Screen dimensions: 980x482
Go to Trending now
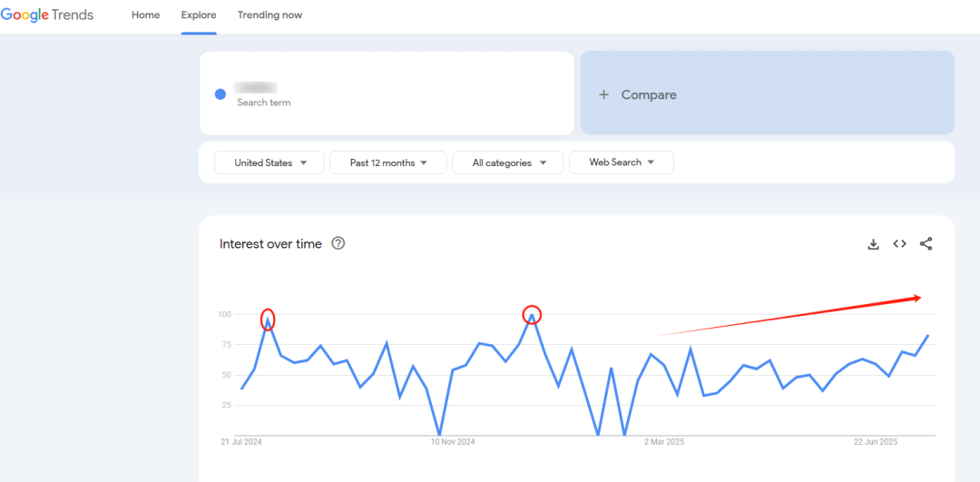tap(269, 15)
